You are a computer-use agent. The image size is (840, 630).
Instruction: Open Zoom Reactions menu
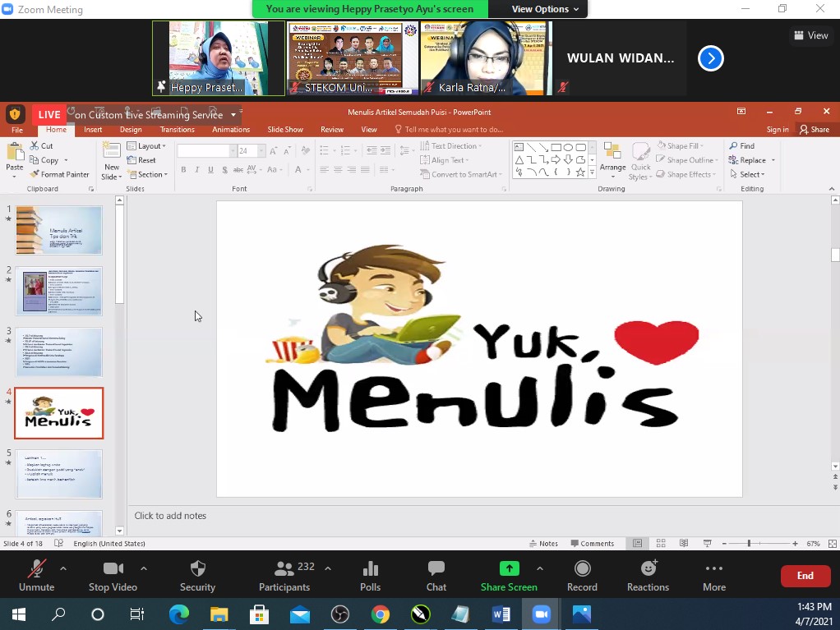point(648,576)
